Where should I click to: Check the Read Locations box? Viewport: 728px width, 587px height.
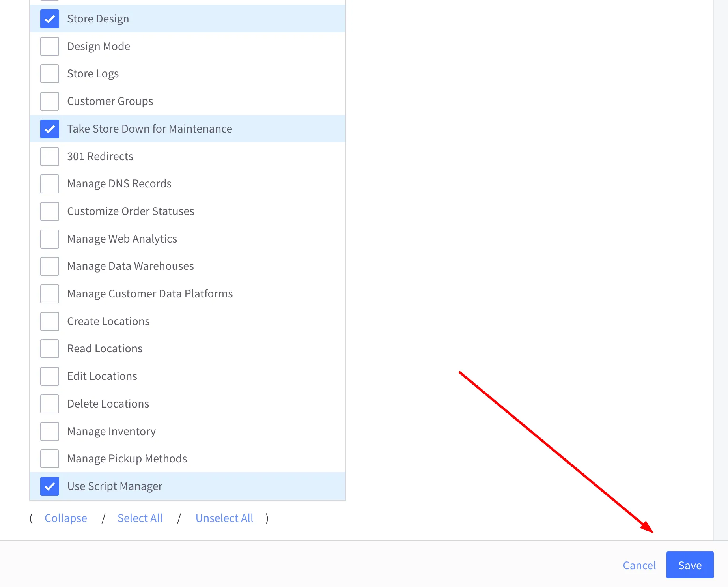50,349
